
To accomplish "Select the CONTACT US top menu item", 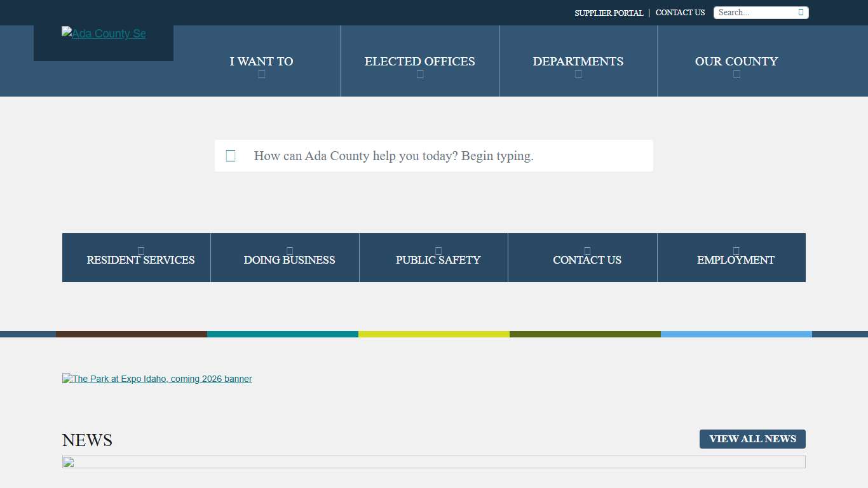I will point(680,13).
